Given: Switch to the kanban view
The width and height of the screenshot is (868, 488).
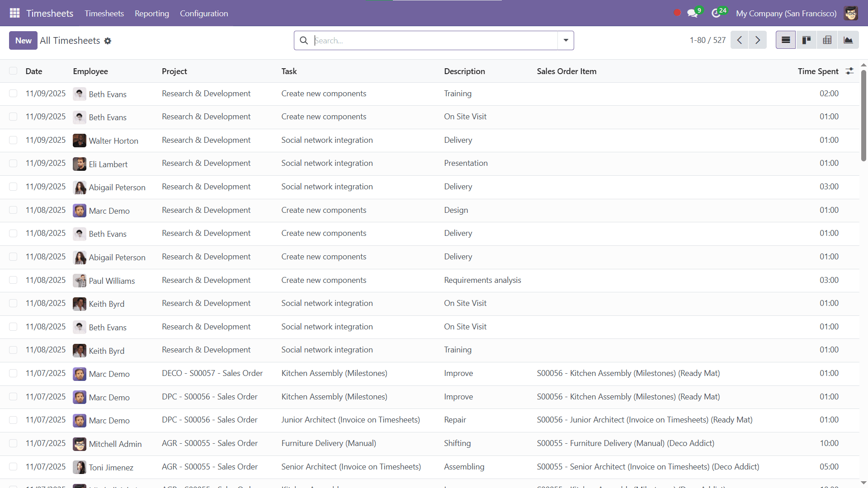Looking at the screenshot, I should [x=807, y=40].
